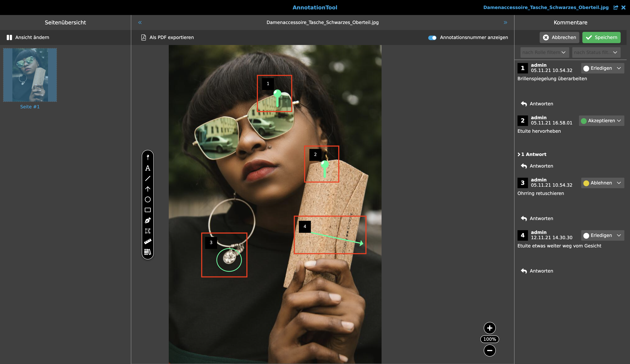Select the rectangle shape tool

(x=148, y=210)
